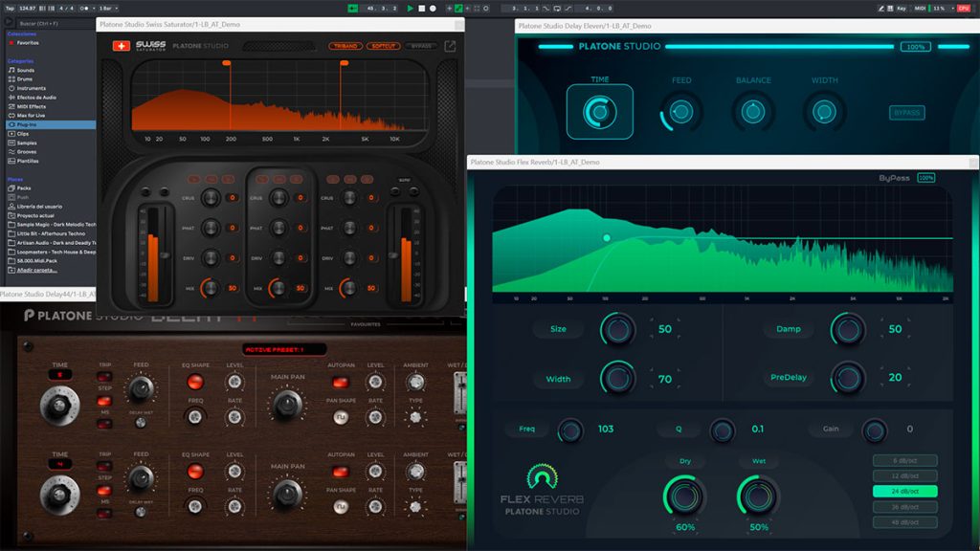Select the 12 dB/oct filter slope
The image size is (980, 551).
[905, 476]
